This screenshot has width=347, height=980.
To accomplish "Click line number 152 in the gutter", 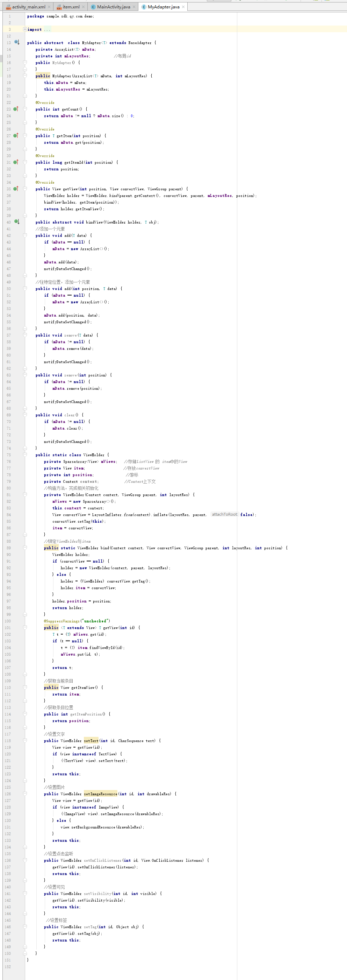I will 8,967.
